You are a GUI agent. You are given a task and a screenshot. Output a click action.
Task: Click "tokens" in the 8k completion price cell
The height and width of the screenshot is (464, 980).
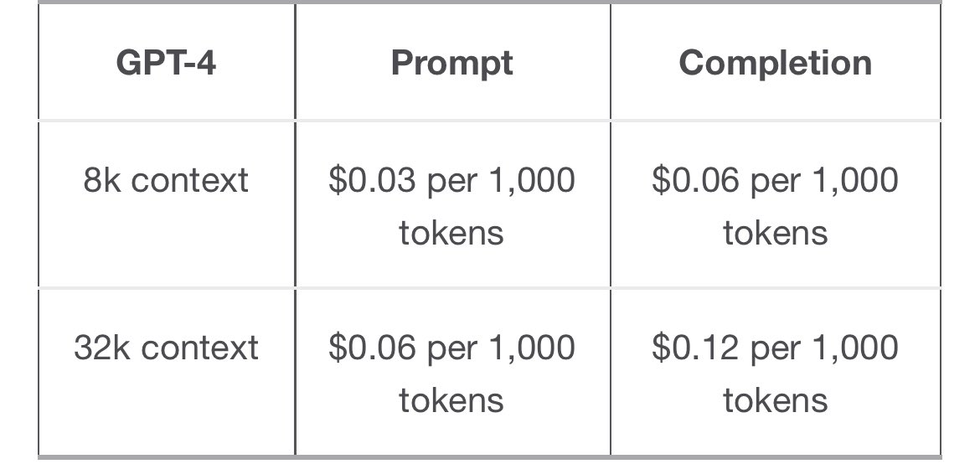[775, 232]
